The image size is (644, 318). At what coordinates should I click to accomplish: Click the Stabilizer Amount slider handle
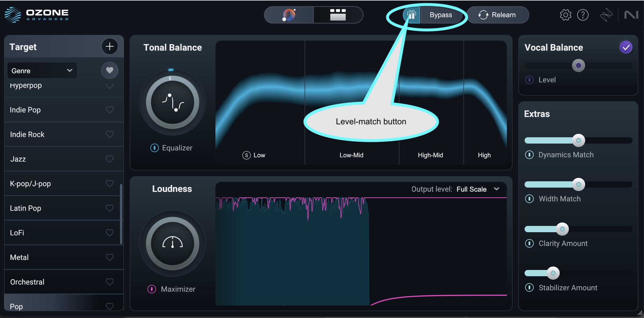coord(553,273)
